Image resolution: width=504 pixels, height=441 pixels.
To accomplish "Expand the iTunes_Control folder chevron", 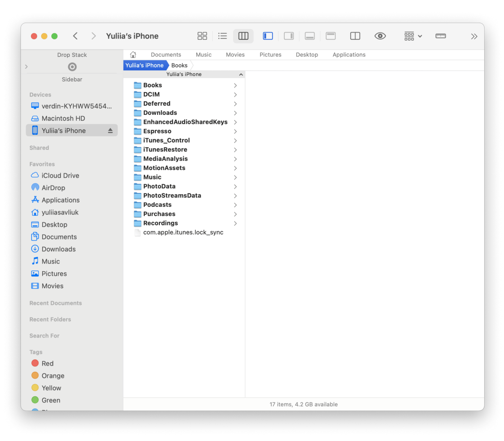I will pos(235,141).
